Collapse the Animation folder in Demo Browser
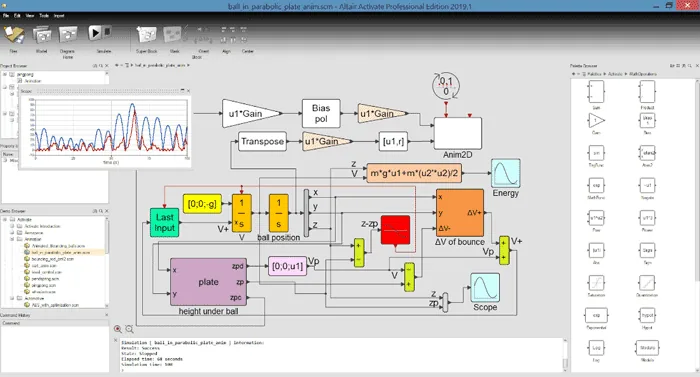Screen dimensions: 700x377 (12, 239)
